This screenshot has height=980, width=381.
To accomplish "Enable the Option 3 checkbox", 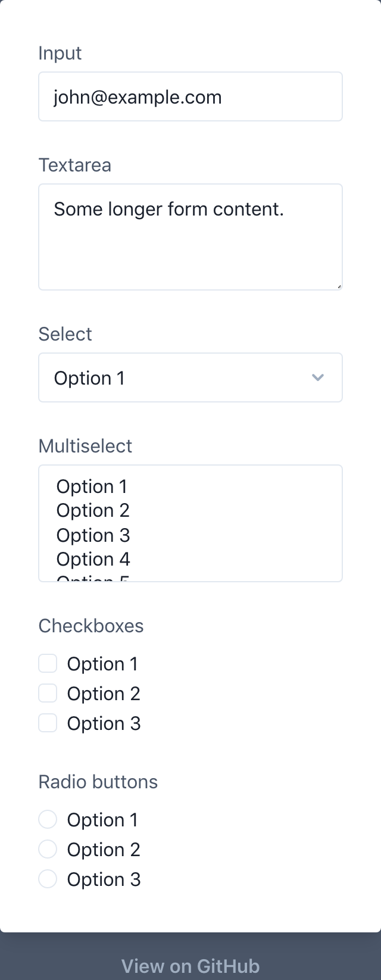I will pos(48,723).
